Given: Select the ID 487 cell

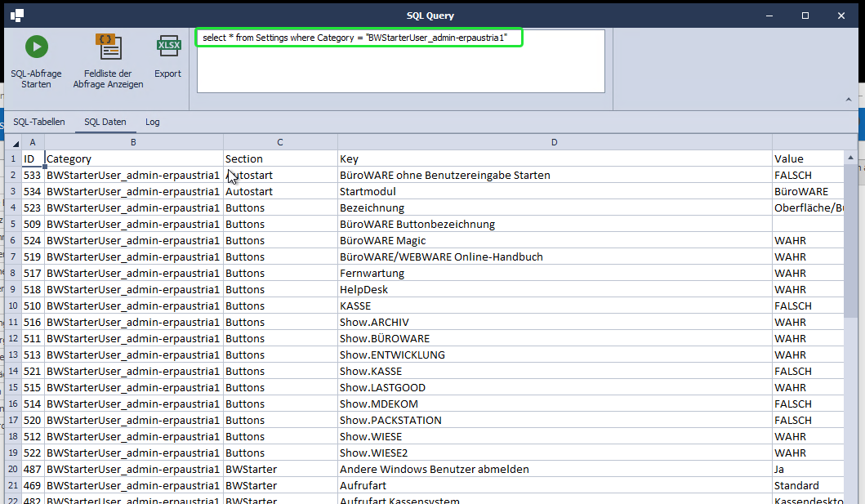Looking at the screenshot, I should tap(33, 469).
